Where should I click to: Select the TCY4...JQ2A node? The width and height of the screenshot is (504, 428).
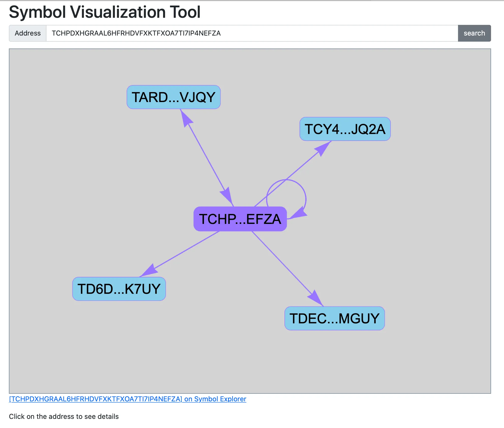coord(345,129)
